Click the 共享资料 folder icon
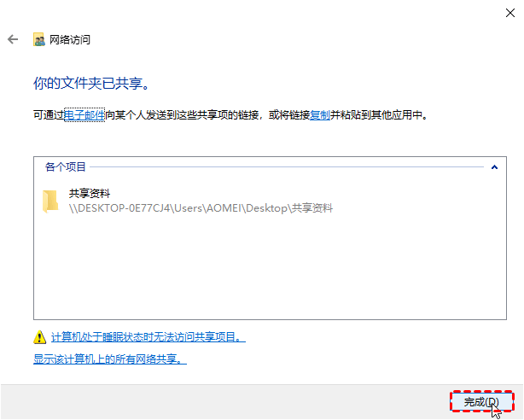Screen dimensions: 524x420 tap(50, 201)
